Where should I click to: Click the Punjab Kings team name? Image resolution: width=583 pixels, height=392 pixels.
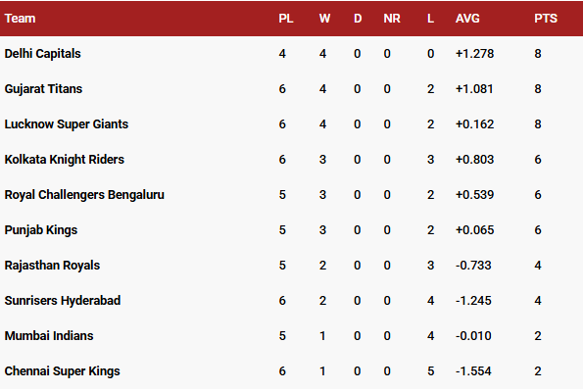(x=41, y=230)
